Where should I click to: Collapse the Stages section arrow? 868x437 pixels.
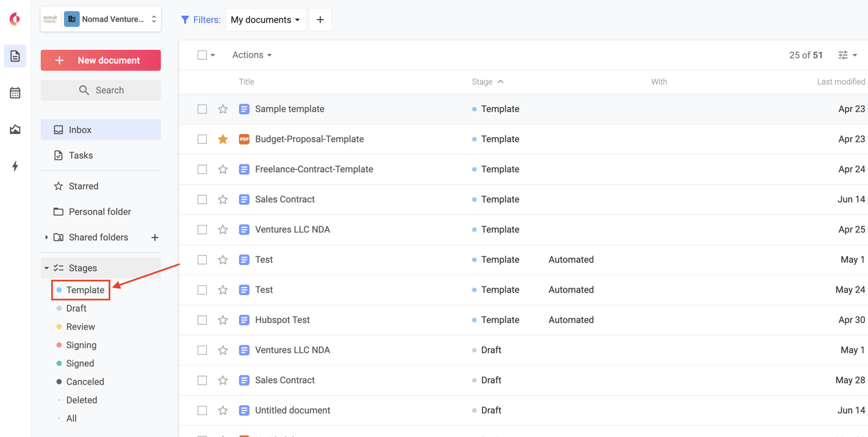[x=46, y=268]
